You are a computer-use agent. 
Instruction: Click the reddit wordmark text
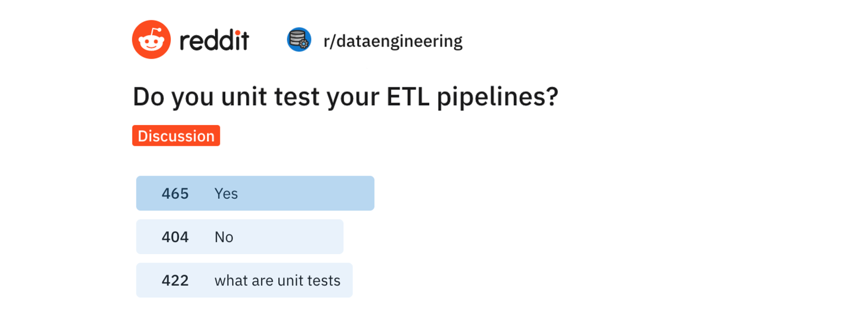214,41
